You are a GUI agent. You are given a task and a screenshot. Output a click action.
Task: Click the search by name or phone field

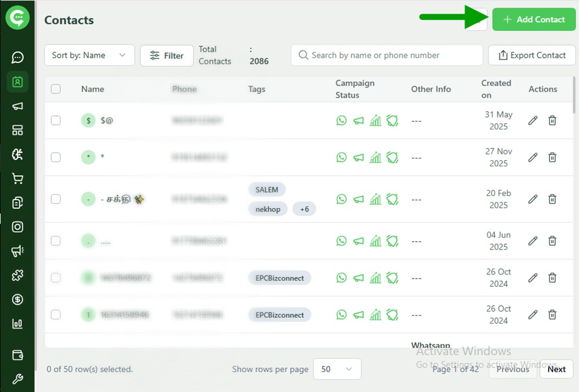click(386, 55)
